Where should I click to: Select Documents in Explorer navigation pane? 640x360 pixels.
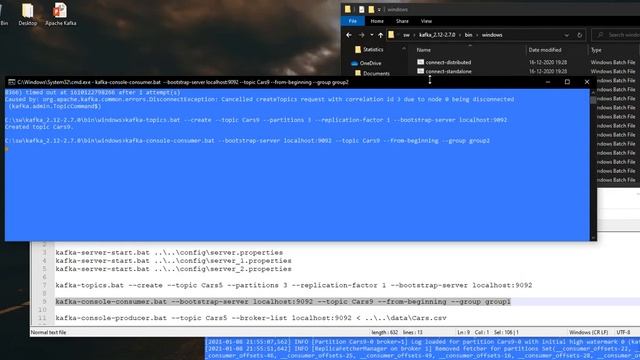click(x=372, y=73)
